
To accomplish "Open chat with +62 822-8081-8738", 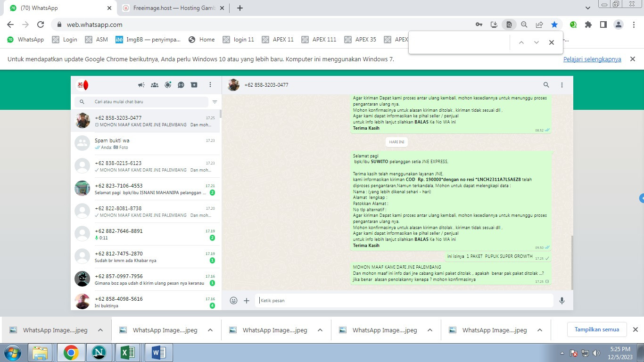I will click(145, 212).
